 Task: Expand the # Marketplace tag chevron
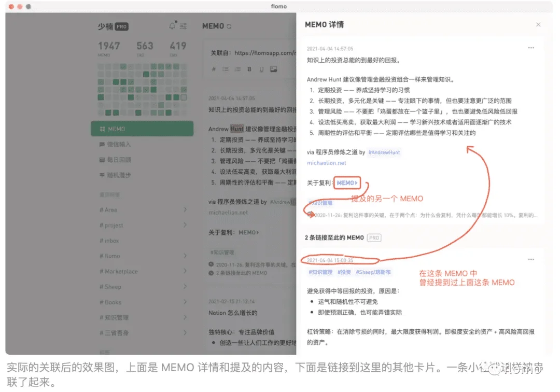point(185,271)
